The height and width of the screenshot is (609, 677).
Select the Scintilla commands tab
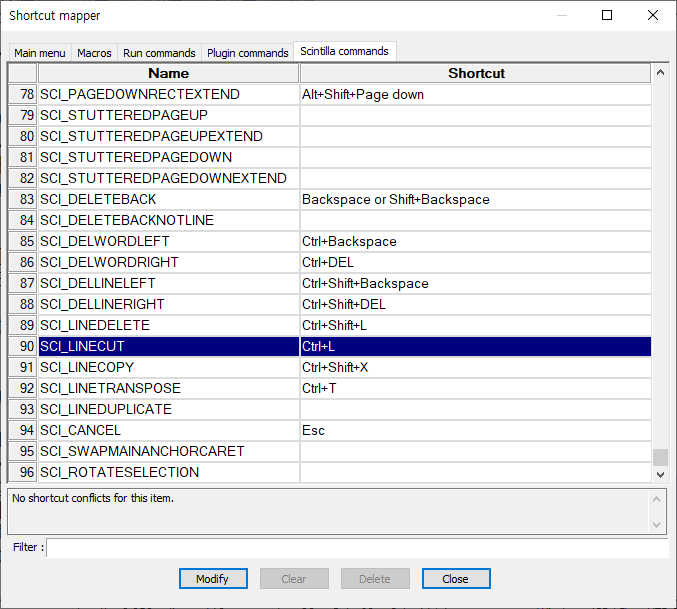pos(345,51)
